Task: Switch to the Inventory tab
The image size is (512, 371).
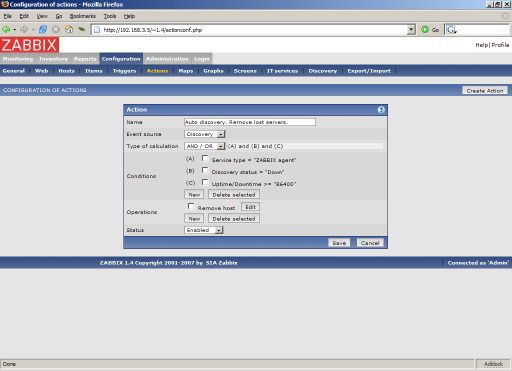Action: tap(53, 59)
